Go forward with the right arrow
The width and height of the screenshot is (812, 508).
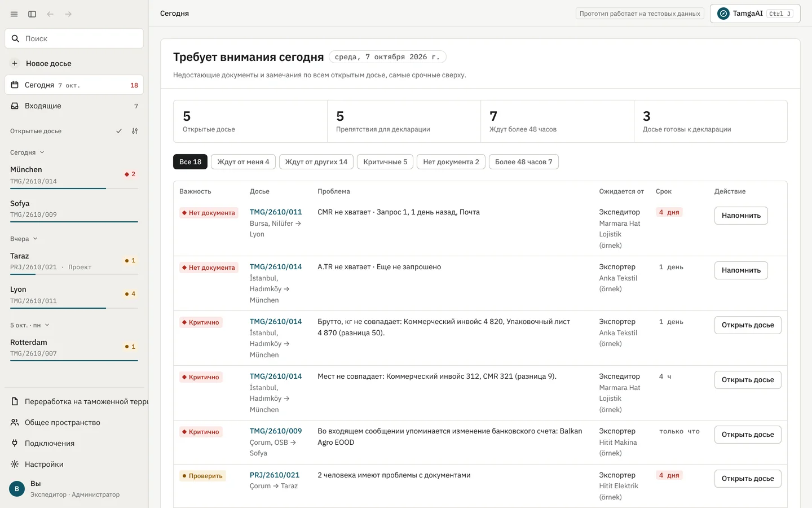point(68,14)
